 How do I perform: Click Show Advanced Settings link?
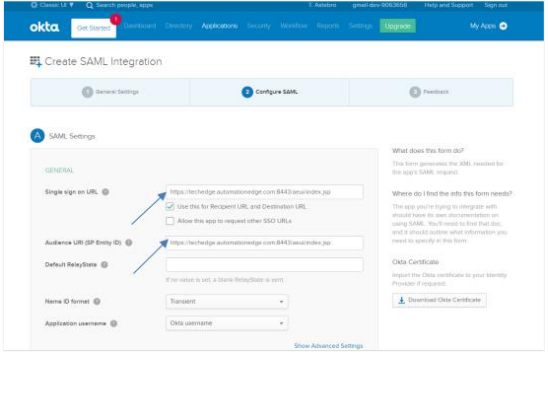[x=329, y=346]
